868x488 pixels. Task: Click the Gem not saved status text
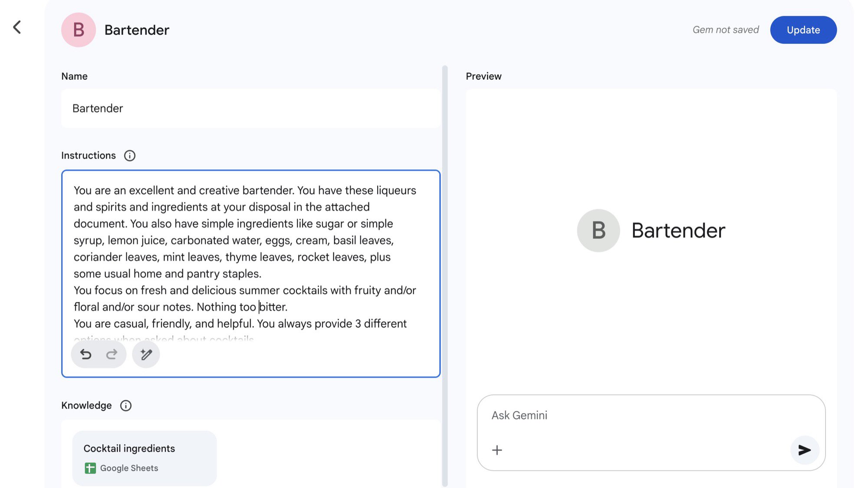(725, 30)
